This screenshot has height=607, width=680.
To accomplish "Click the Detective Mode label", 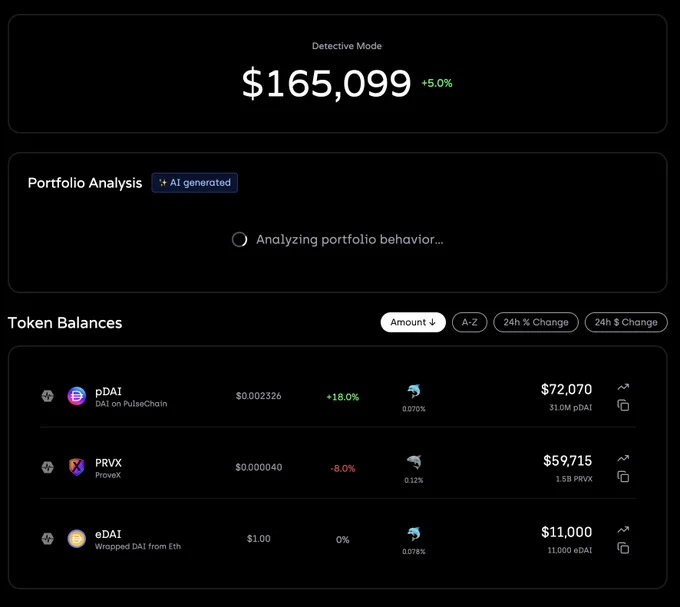I will 347,46.
